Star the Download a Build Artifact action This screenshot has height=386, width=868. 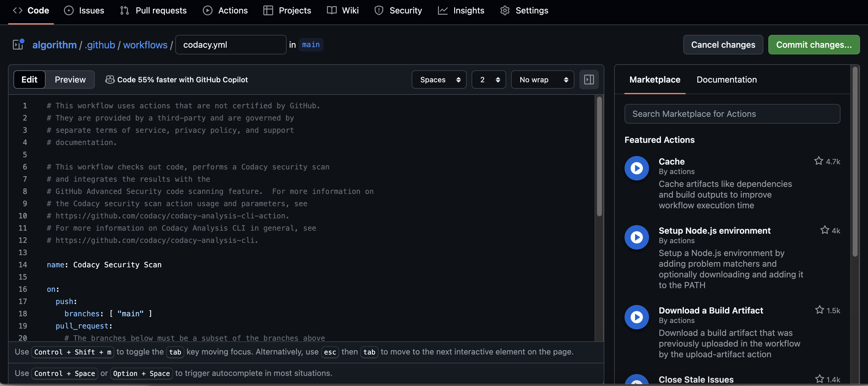[x=819, y=310]
